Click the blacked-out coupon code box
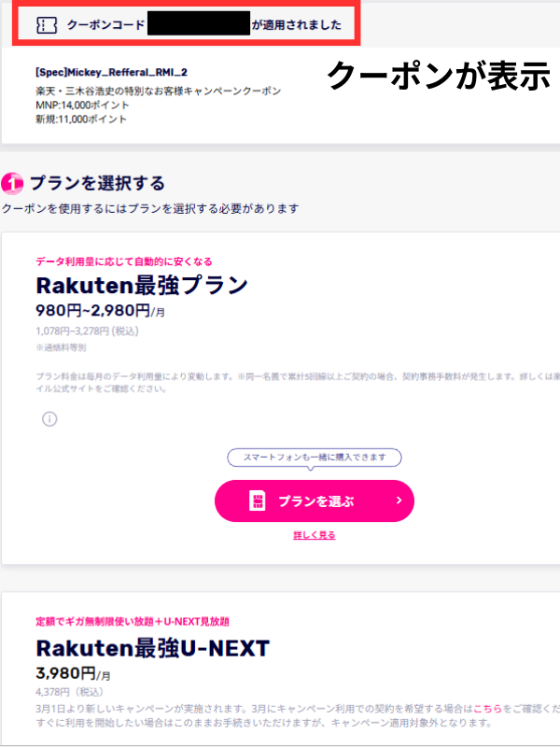This screenshot has width=560, height=747. click(199, 23)
